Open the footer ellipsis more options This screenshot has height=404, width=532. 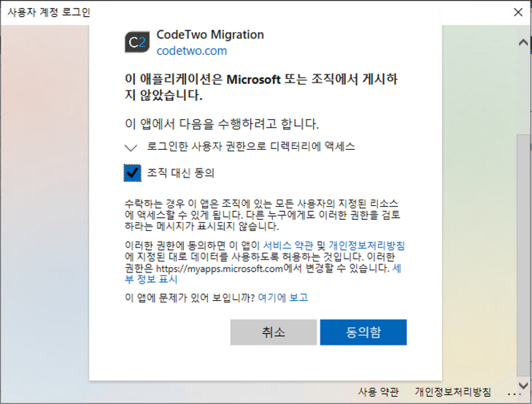pos(514,394)
